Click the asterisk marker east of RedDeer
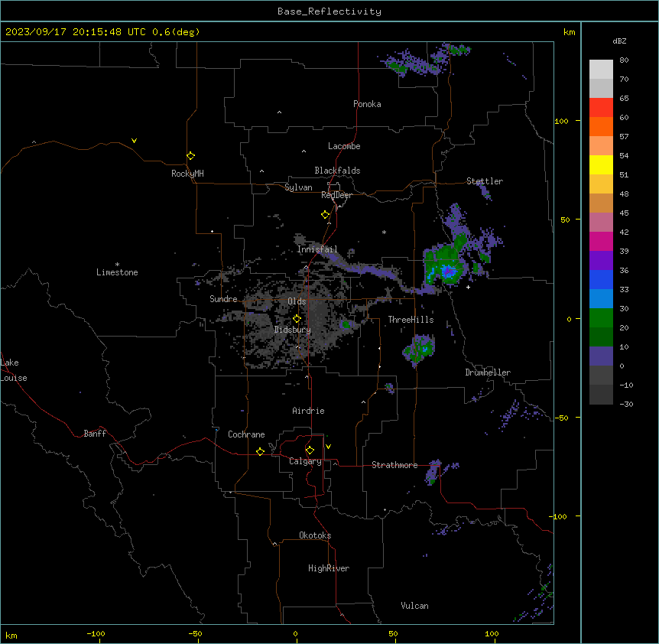 pos(384,232)
